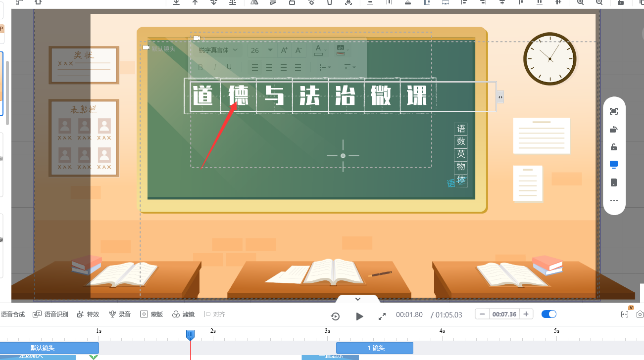The image size is (644, 360).
Task: Align text left in floating toolbar
Action: point(255,67)
